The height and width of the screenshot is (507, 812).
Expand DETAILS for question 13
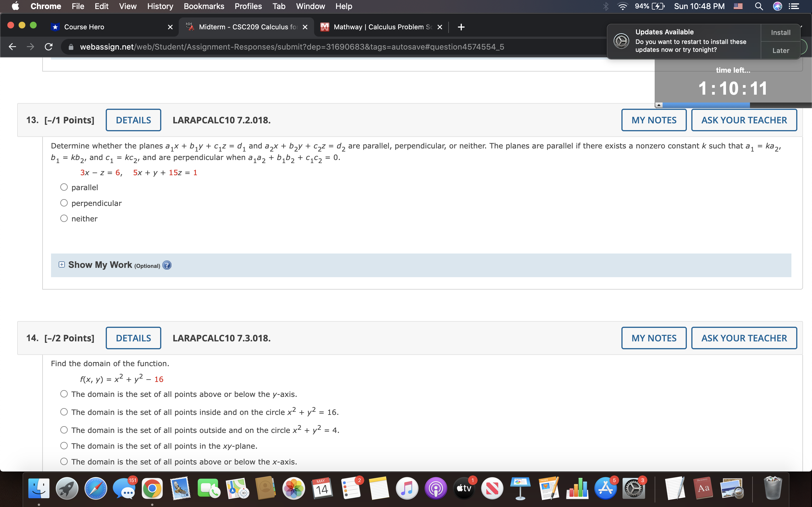click(x=133, y=120)
